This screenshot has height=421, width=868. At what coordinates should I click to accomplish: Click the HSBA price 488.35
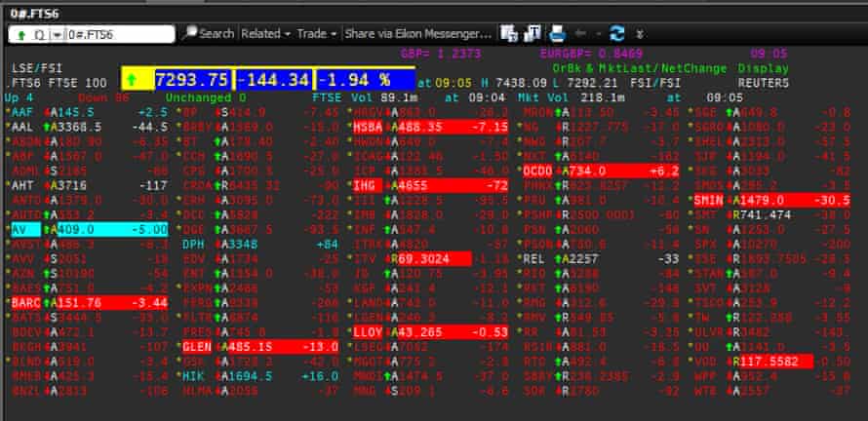[x=419, y=127]
